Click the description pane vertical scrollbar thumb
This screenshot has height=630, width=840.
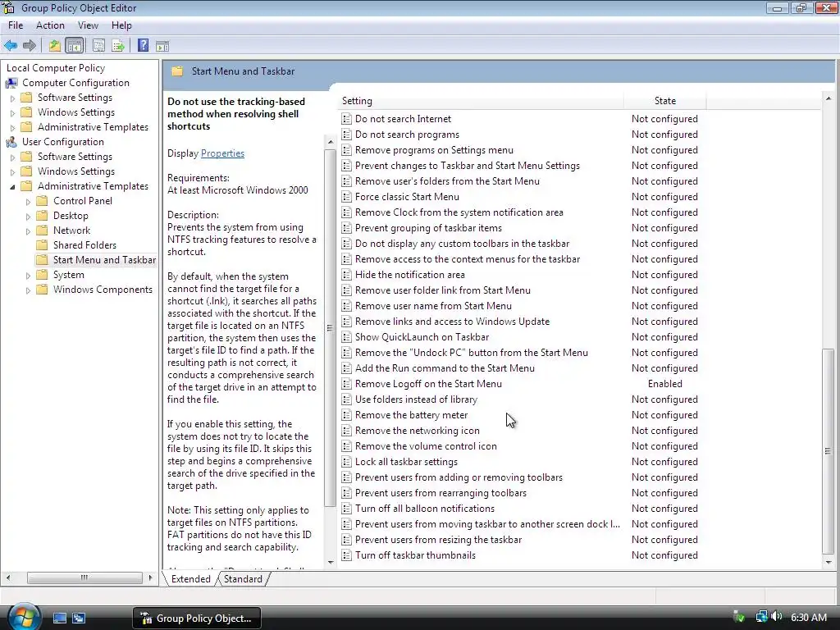(330, 328)
